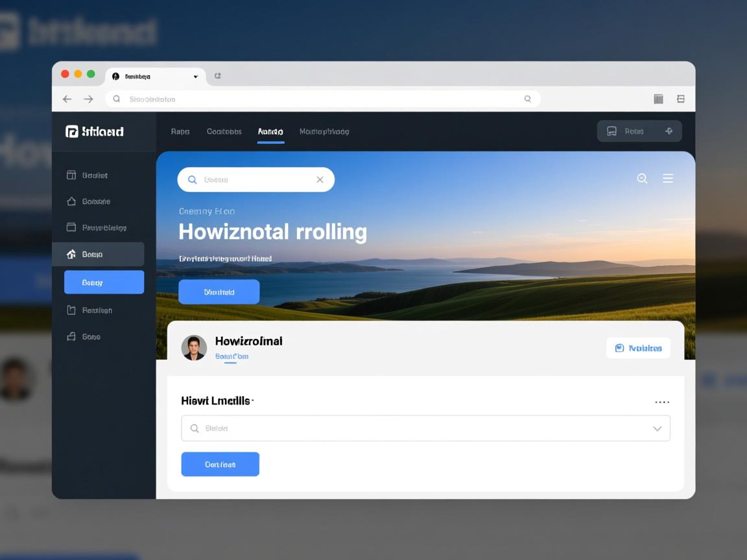Screen dimensions: 747x560
Task: Click the magnifier icon at hero banner's right
Action: click(642, 179)
